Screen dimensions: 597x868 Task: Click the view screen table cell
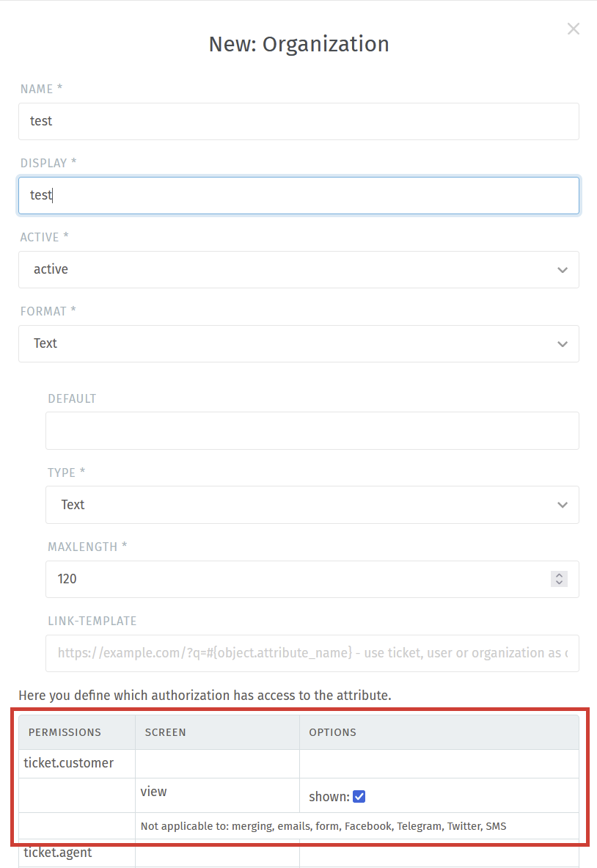(216, 792)
